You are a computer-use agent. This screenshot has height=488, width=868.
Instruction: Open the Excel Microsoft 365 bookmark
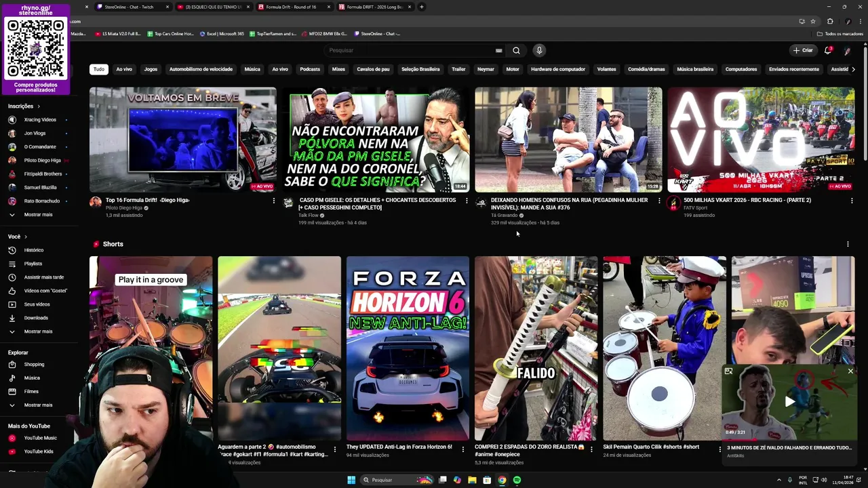[x=222, y=34]
